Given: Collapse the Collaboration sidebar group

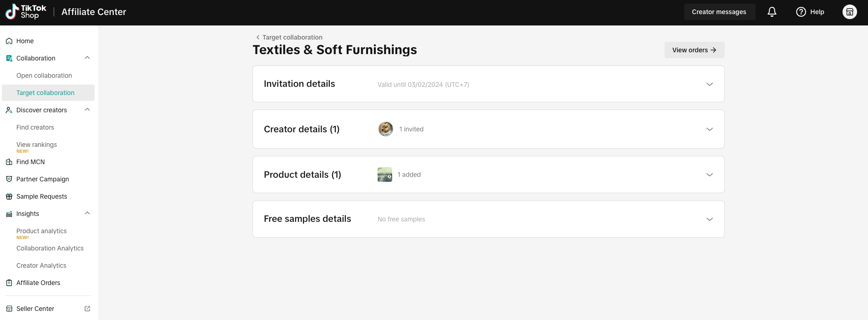Looking at the screenshot, I should pos(87,58).
